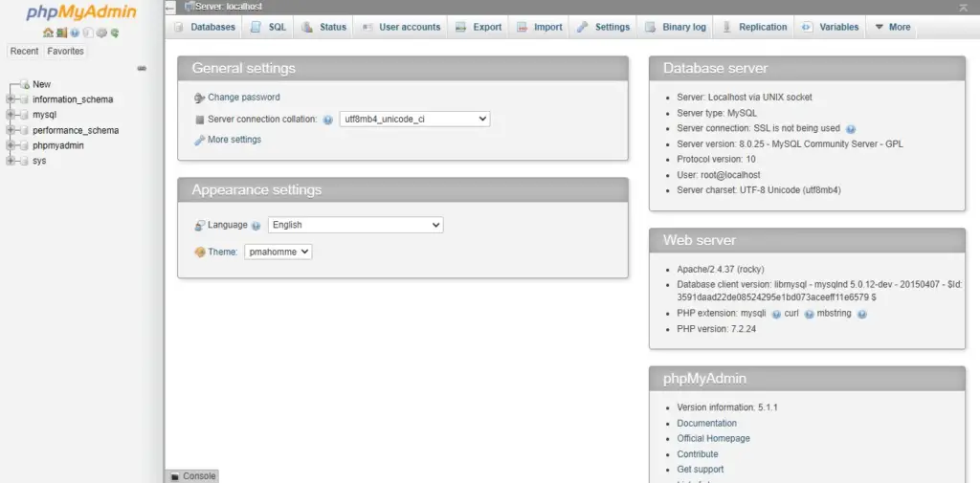Click help icon beside Language label

(x=256, y=226)
